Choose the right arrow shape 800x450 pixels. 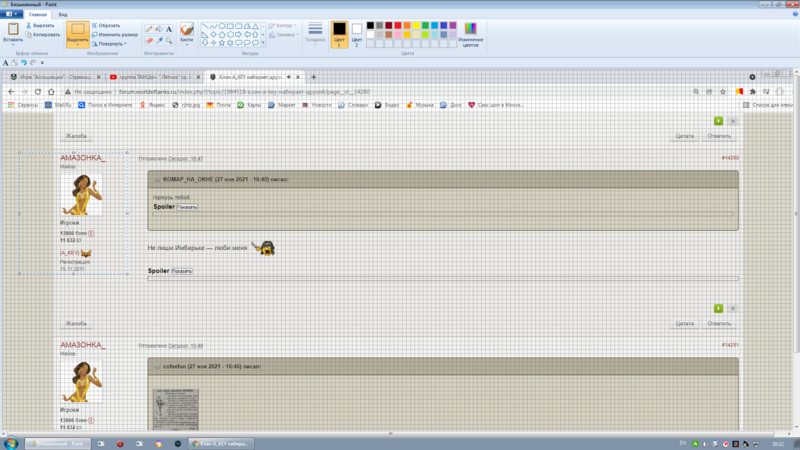tap(239, 35)
